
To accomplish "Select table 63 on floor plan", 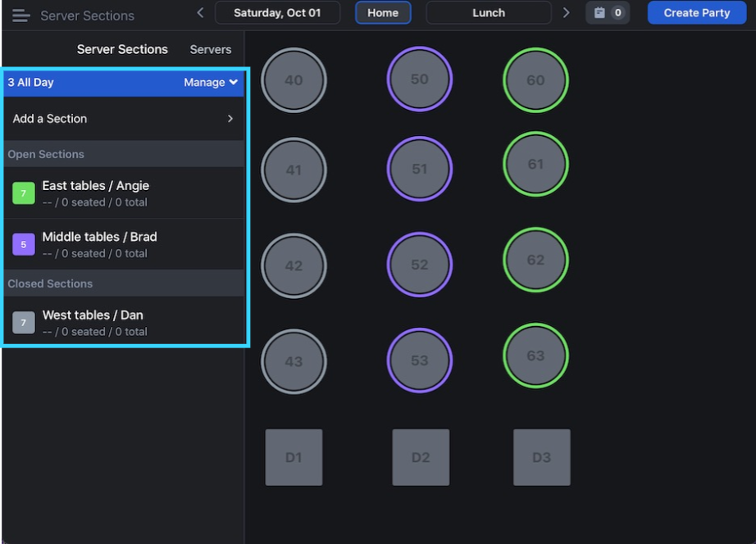I will (535, 356).
